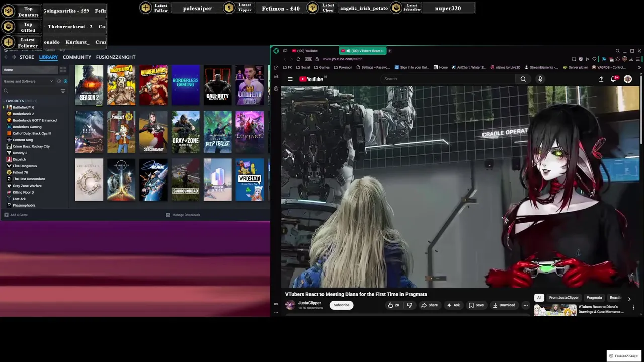
Task: Select Home in Steam library sidebar
Action: tap(29, 70)
